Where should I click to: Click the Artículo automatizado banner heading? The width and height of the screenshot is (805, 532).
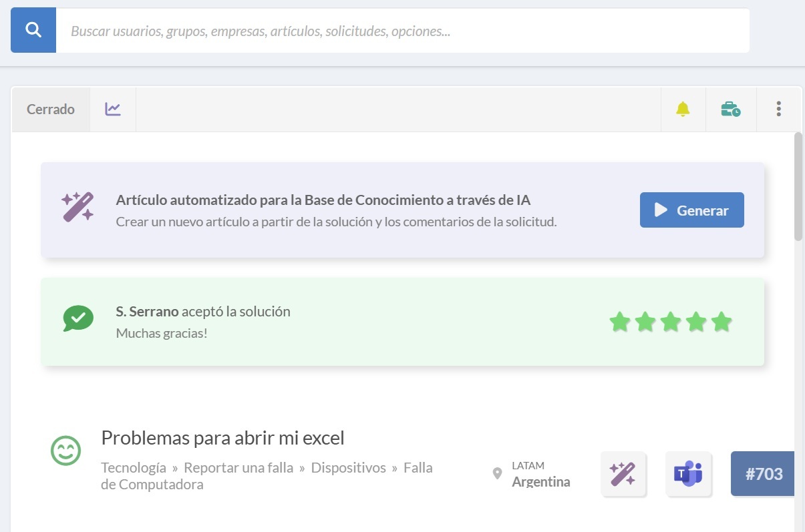[x=323, y=200]
